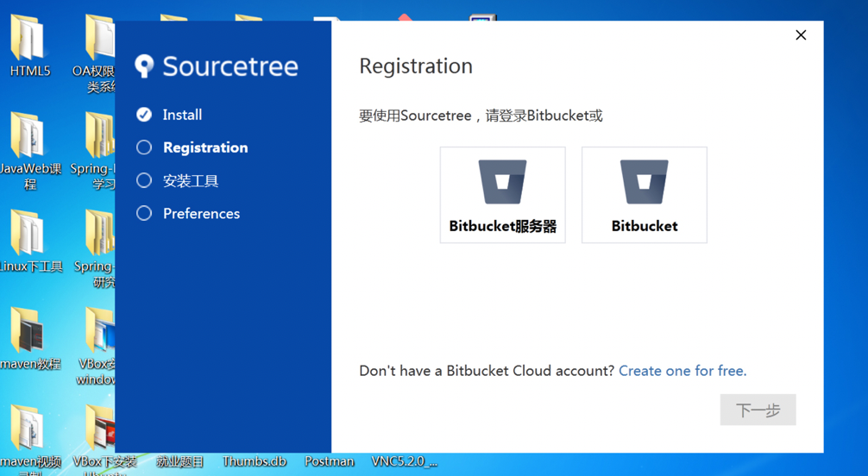
Task: Click the Thumbs.db desktop file label
Action: pos(255,461)
